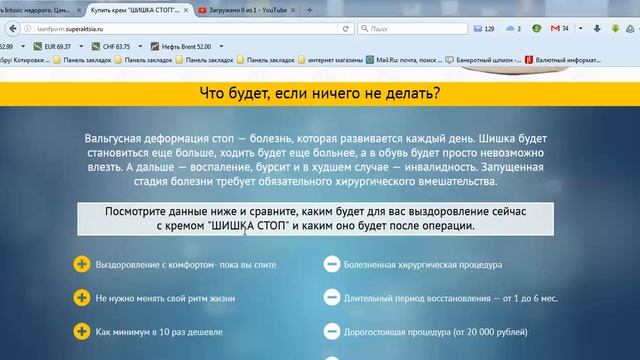
Task: Click the search magnifier icon
Action: [x=364, y=29]
